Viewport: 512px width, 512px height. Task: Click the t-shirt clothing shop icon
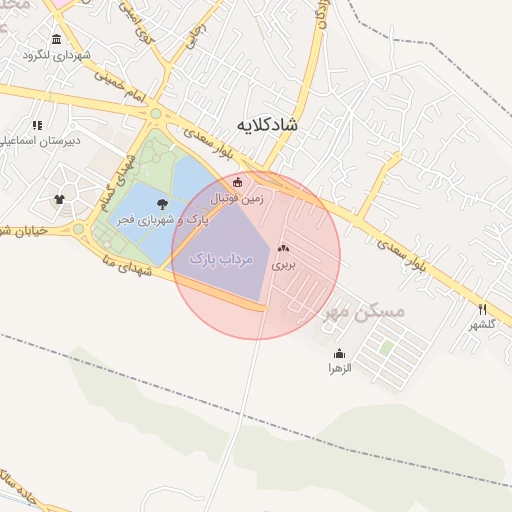coord(59,199)
